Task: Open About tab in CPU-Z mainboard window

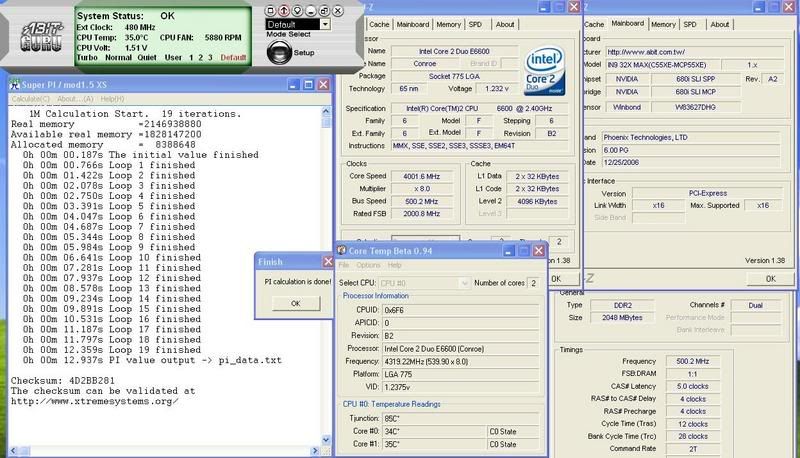Action: tap(720, 24)
